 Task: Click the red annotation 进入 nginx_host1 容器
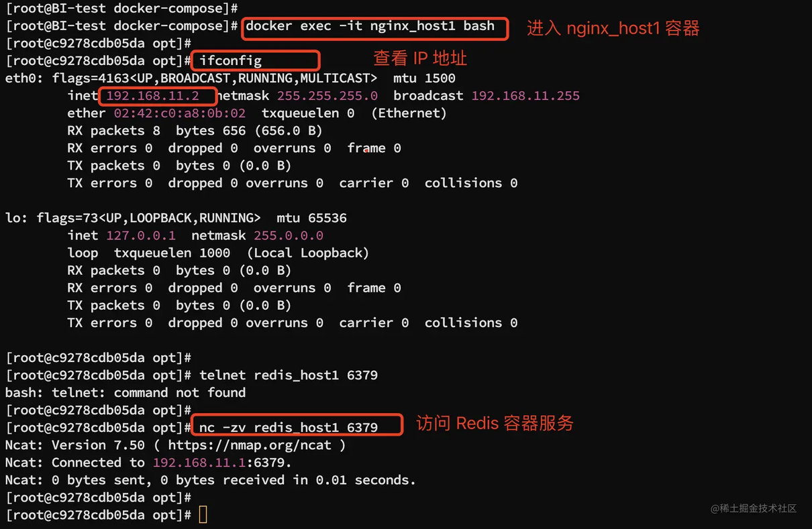tap(613, 28)
